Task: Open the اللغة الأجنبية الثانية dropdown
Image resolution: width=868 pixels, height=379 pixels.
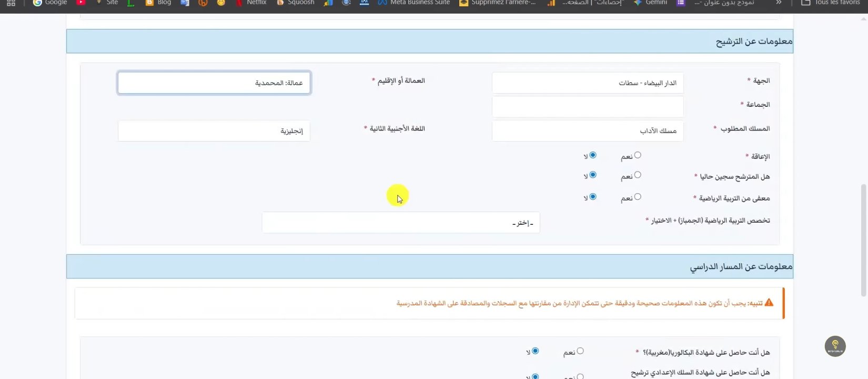Action: (x=214, y=131)
